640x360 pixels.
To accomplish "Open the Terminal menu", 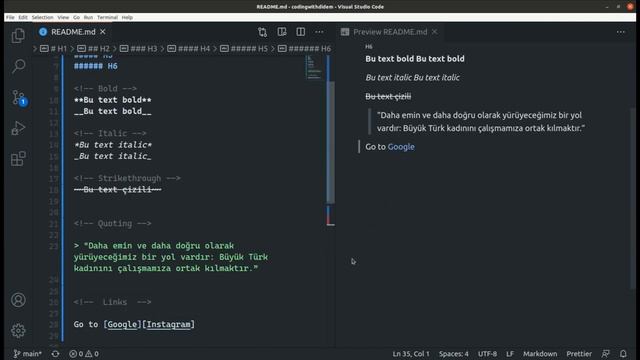I will pos(107,17).
